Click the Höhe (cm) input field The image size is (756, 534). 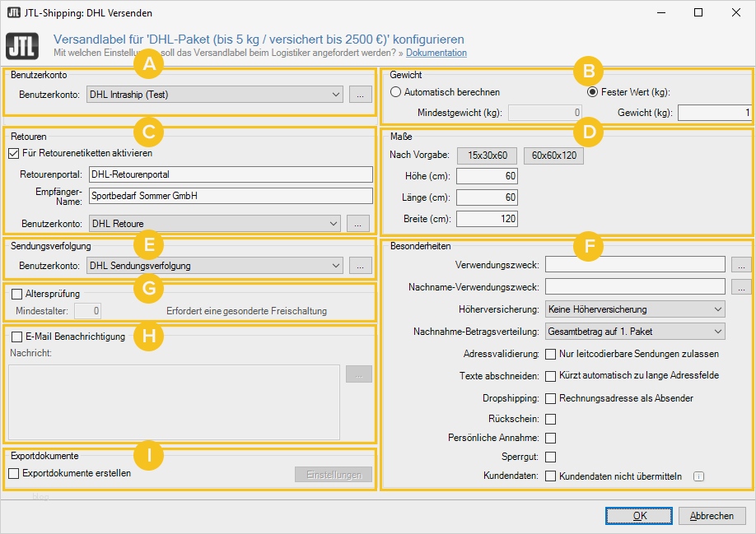pos(487,176)
